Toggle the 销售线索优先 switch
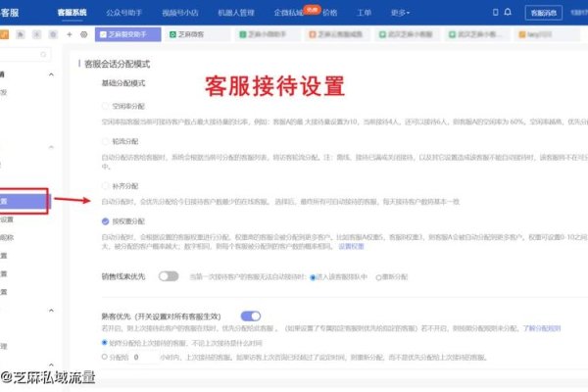This screenshot has width=588, height=392. pyautogui.click(x=169, y=276)
